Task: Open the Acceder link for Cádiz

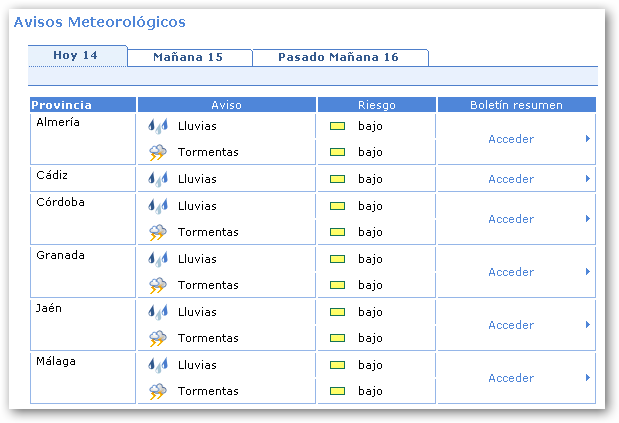Action: (510, 179)
